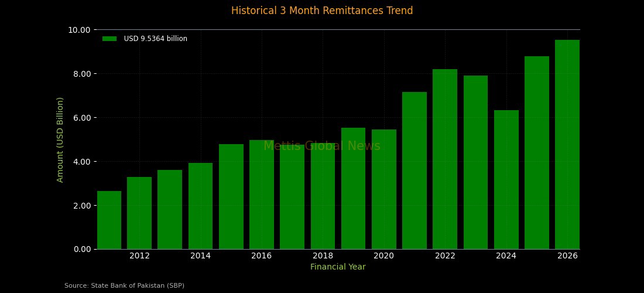
Task: Click the green legend color swatch
Action: click(109, 39)
